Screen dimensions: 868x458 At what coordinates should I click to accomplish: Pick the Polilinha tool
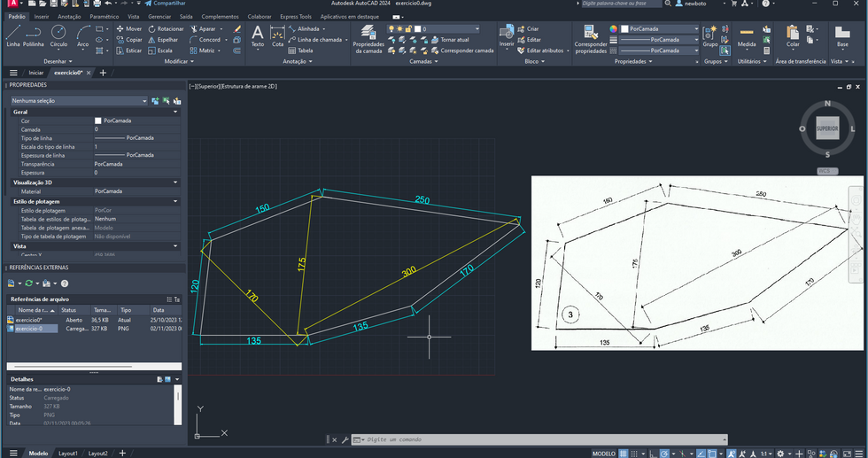click(34, 35)
